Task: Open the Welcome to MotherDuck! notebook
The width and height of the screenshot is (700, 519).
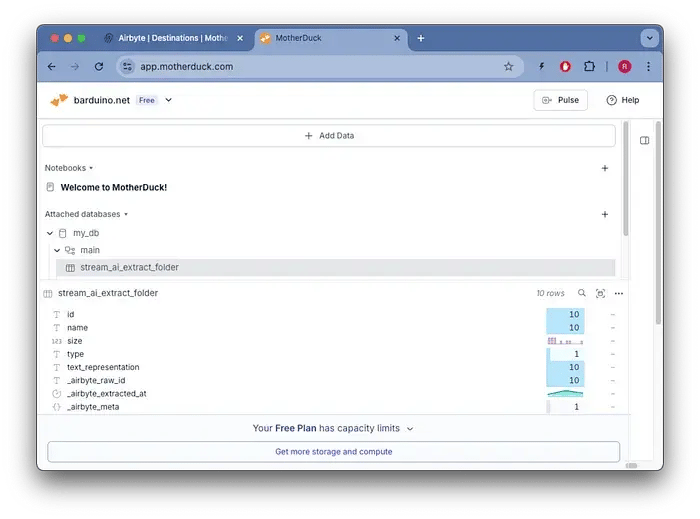Action: pyautogui.click(x=113, y=187)
